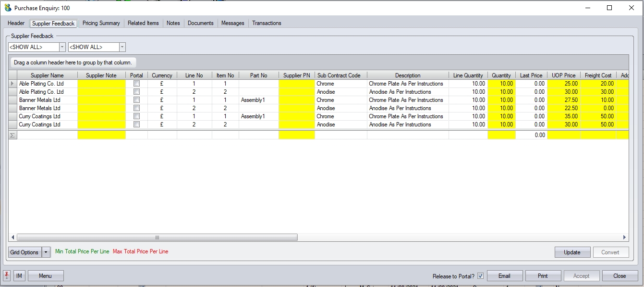This screenshot has height=287, width=644.
Task: Click the horizontal scrollbar thumb in grid
Action: coord(157,237)
